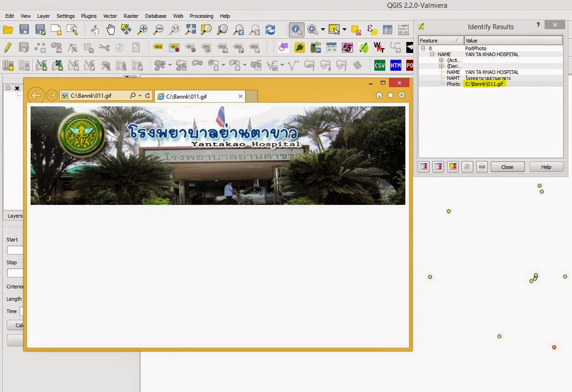Click the Add Vector Layer icon
Screen dimensions: 572x392
tap(42, 65)
